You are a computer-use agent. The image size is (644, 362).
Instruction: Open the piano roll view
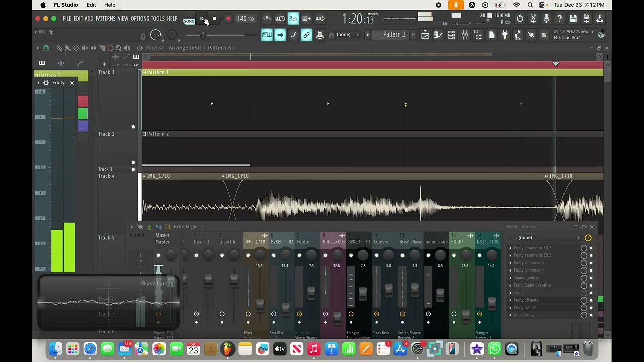pos(438,35)
